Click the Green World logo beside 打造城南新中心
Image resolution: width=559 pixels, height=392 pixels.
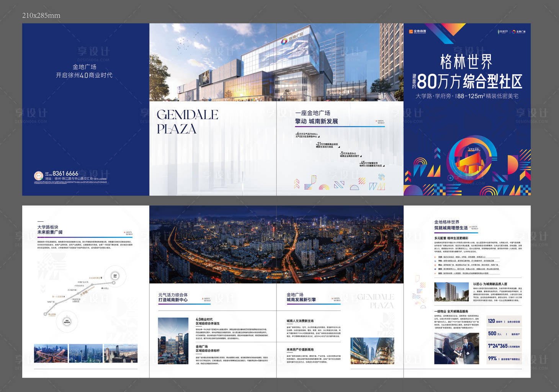[x=207, y=299]
